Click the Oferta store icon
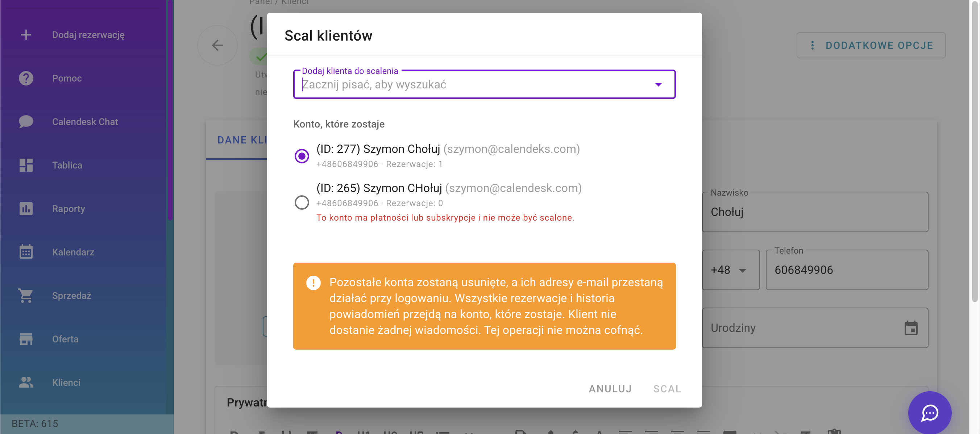The width and height of the screenshot is (980, 434). click(26, 339)
